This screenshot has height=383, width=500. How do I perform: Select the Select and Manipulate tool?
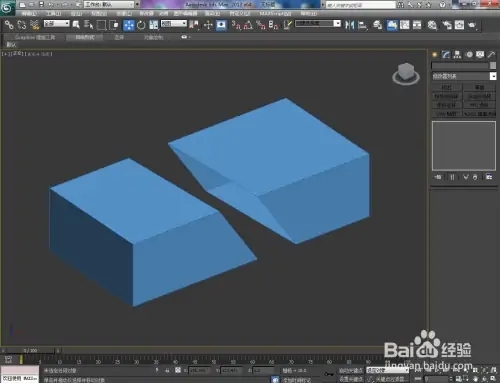point(208,25)
